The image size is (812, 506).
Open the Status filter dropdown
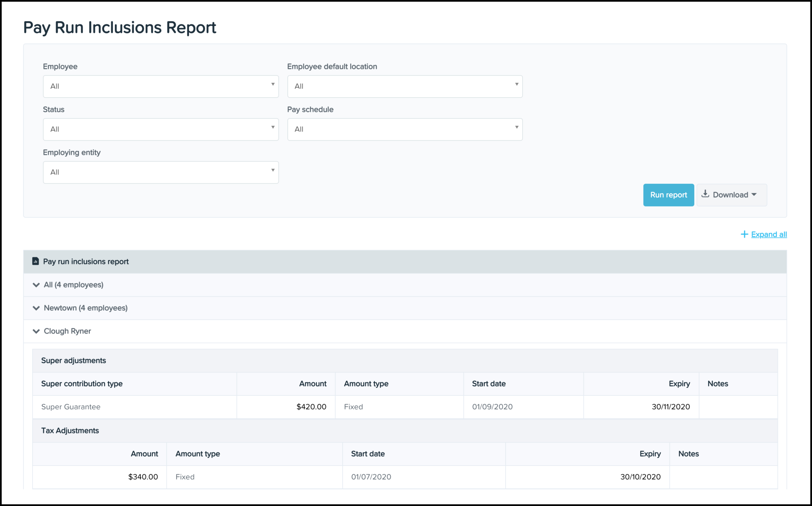[161, 129]
